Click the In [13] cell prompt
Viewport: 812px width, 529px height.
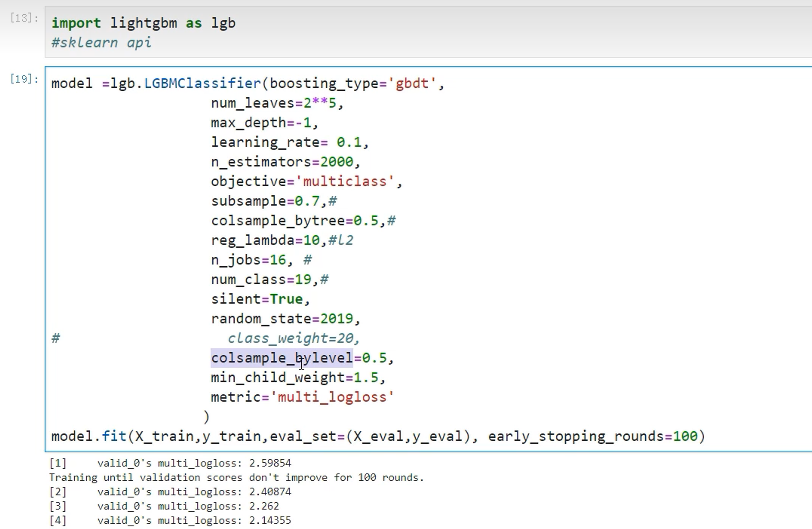pos(24,18)
